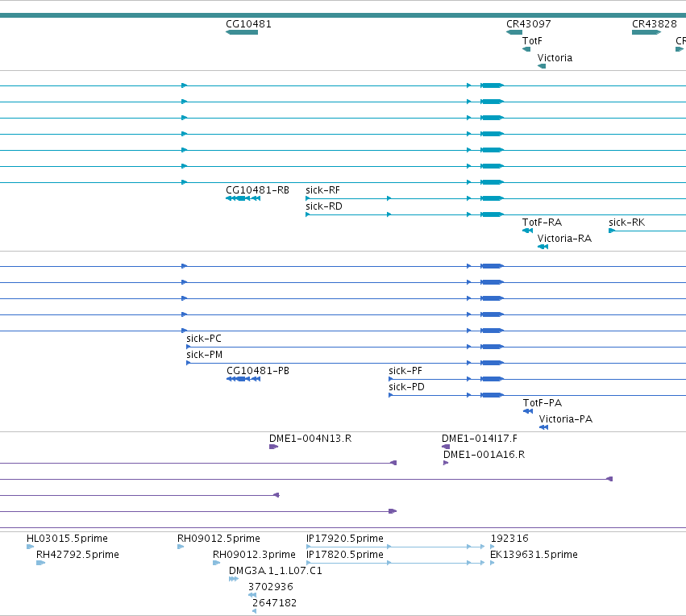Click the sick-RD transcript label
Image resolution: width=686 pixels, height=616 pixels.
[324, 206]
